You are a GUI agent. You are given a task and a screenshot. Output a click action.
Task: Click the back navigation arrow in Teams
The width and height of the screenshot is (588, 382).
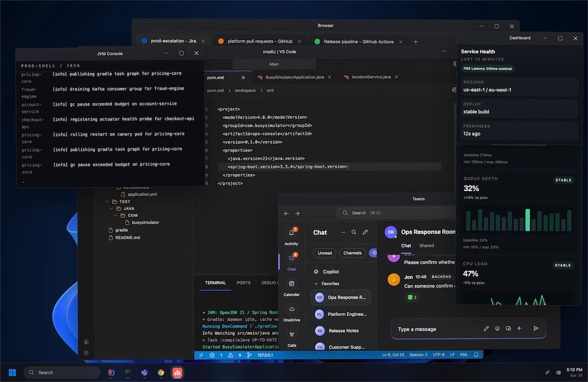click(285, 213)
